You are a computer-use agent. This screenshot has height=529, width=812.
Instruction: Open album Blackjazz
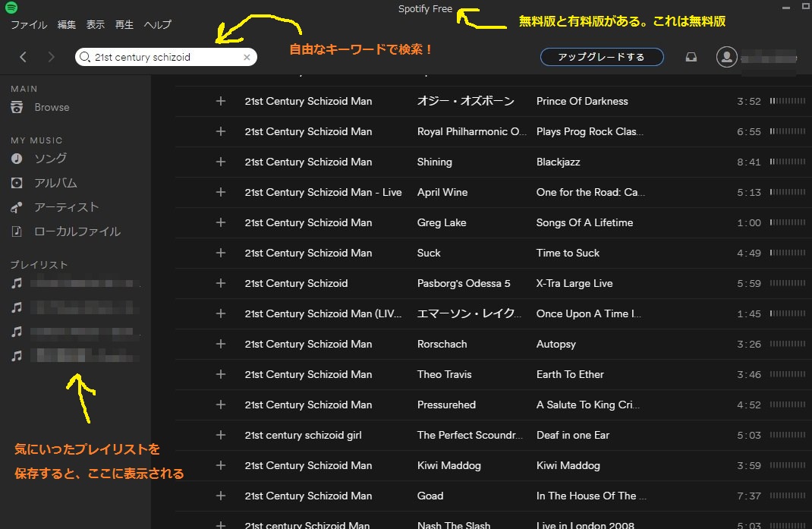tap(559, 162)
